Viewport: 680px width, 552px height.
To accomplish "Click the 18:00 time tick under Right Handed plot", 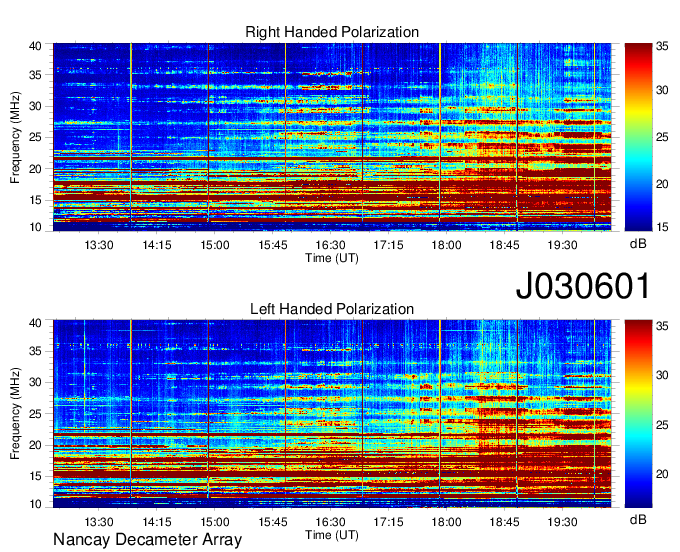I will [x=446, y=245].
